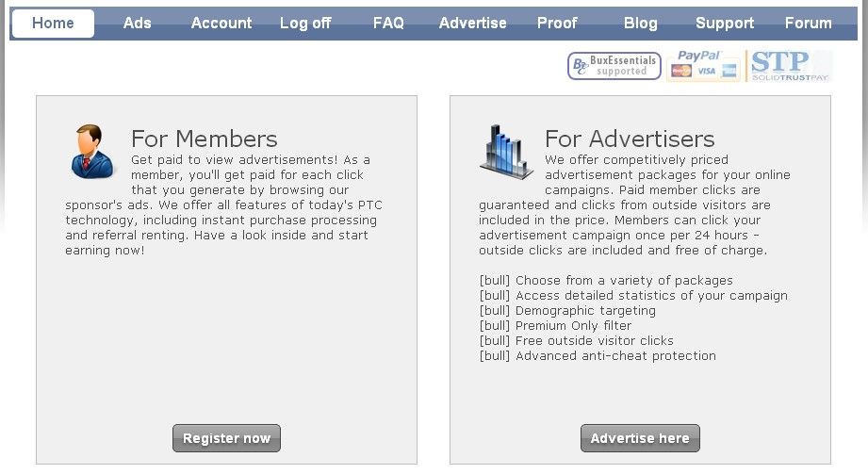Click the PayPal logo text
Screen dimensions: 868x474
point(697,57)
